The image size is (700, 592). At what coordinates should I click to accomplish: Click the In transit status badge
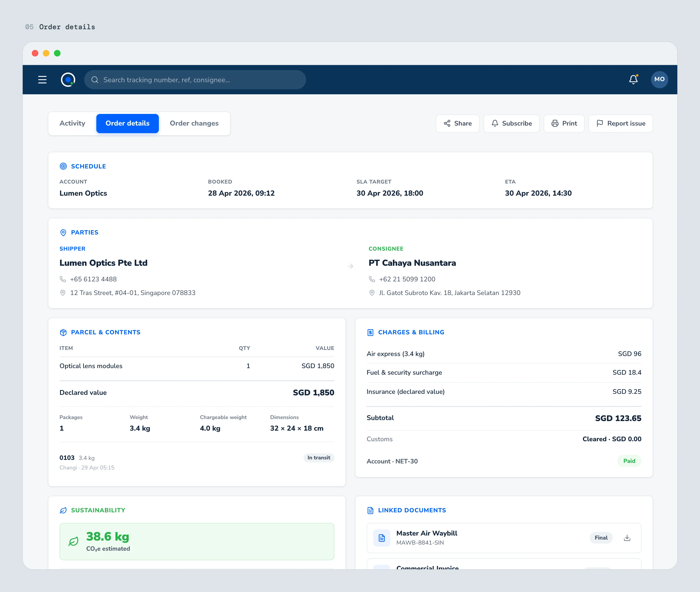click(319, 458)
